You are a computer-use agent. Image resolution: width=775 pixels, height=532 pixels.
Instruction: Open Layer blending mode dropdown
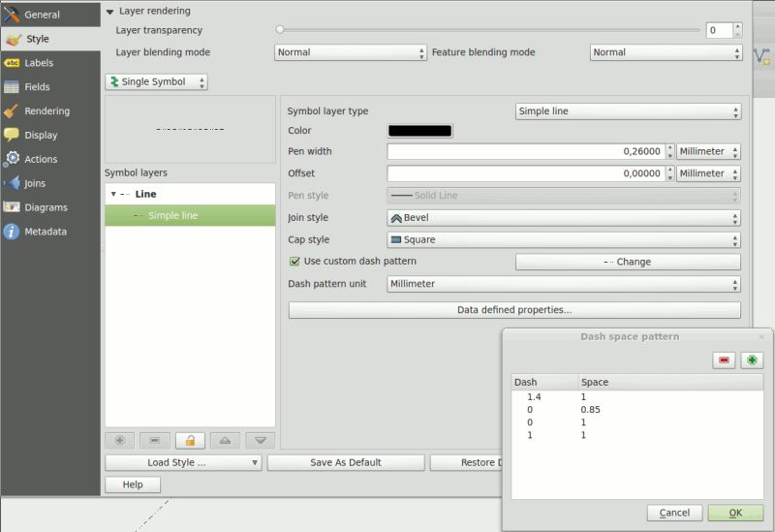tap(351, 52)
